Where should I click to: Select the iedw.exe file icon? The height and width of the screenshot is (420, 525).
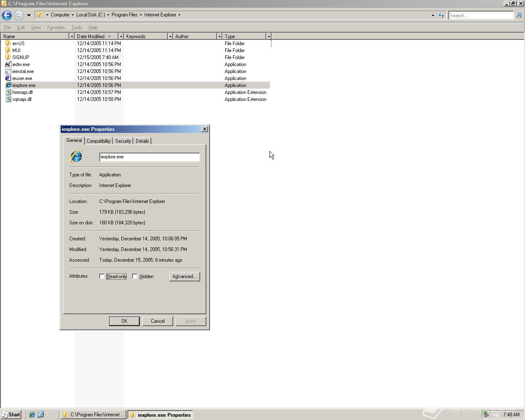8,64
